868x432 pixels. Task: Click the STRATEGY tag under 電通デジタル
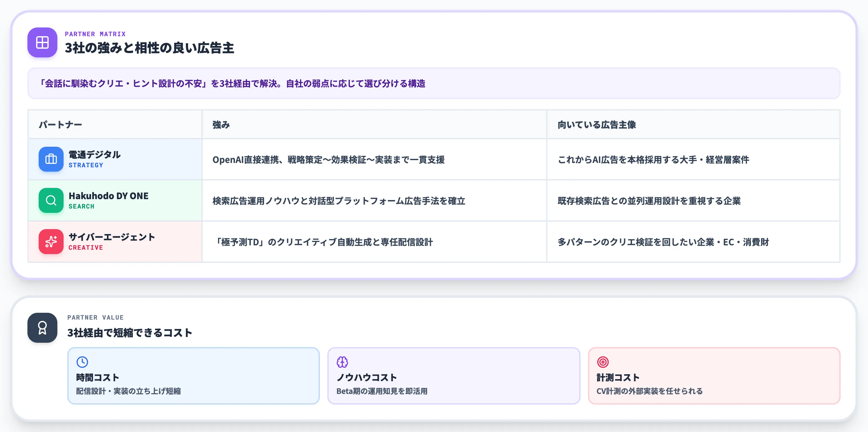(86, 165)
